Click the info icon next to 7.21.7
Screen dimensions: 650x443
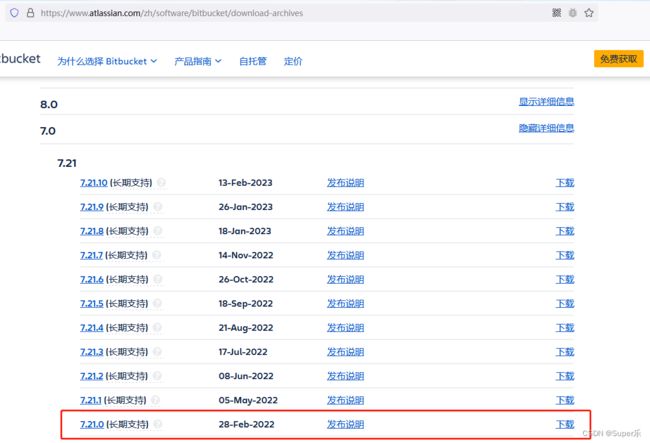point(157,255)
